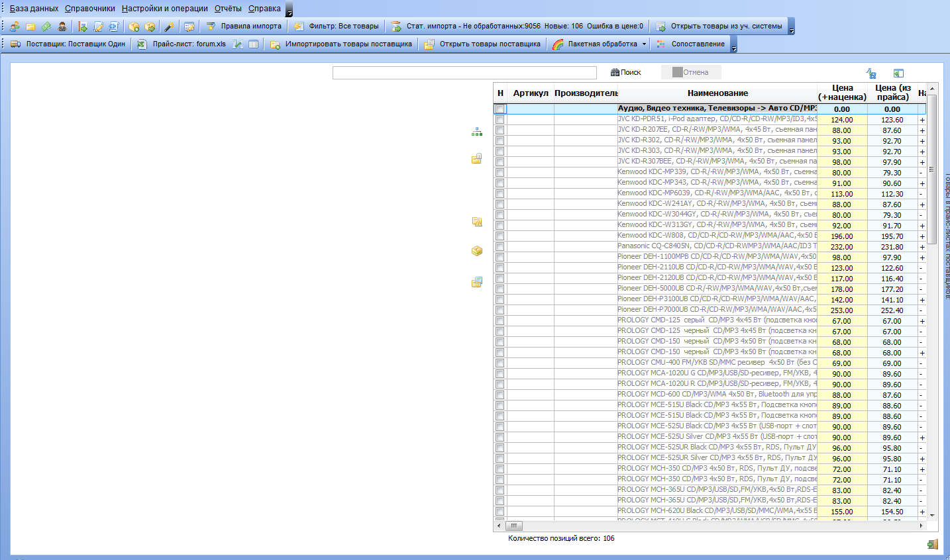Open Сопоставление tool
Screen dimensions: 950x560
690,44
